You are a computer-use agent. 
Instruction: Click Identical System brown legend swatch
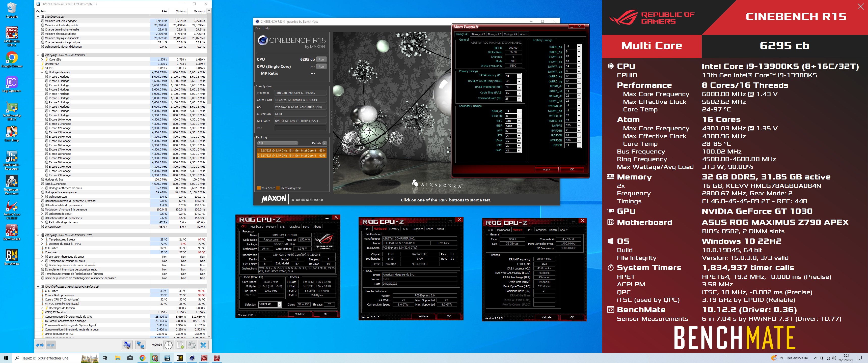(278, 188)
